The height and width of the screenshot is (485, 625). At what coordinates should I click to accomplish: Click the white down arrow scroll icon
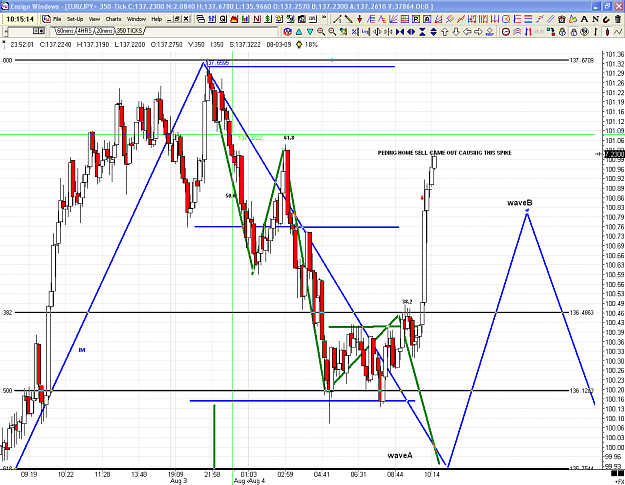[x=456, y=31]
